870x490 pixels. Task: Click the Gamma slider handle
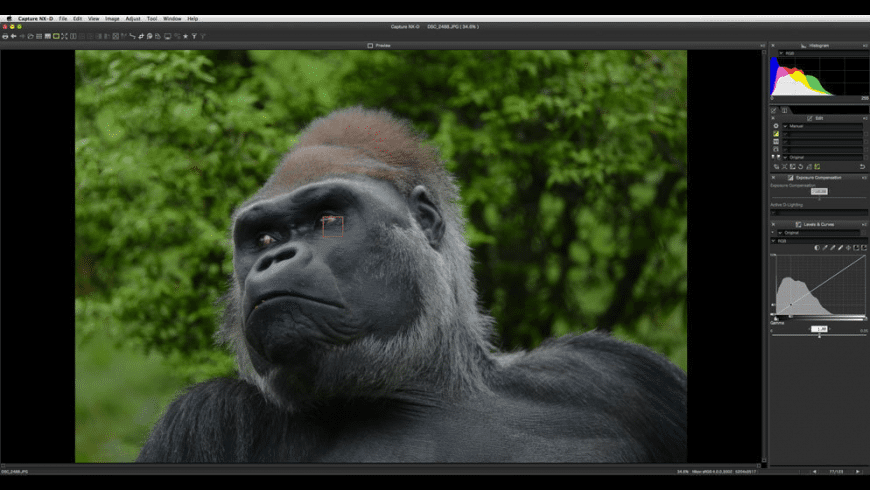[x=819, y=335]
